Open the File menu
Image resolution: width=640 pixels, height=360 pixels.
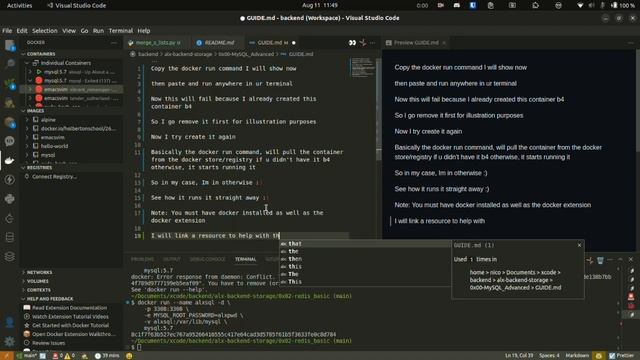(x=7, y=31)
